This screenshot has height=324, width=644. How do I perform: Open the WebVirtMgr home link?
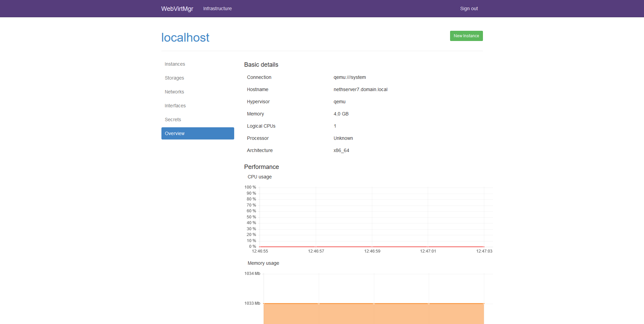click(x=177, y=9)
